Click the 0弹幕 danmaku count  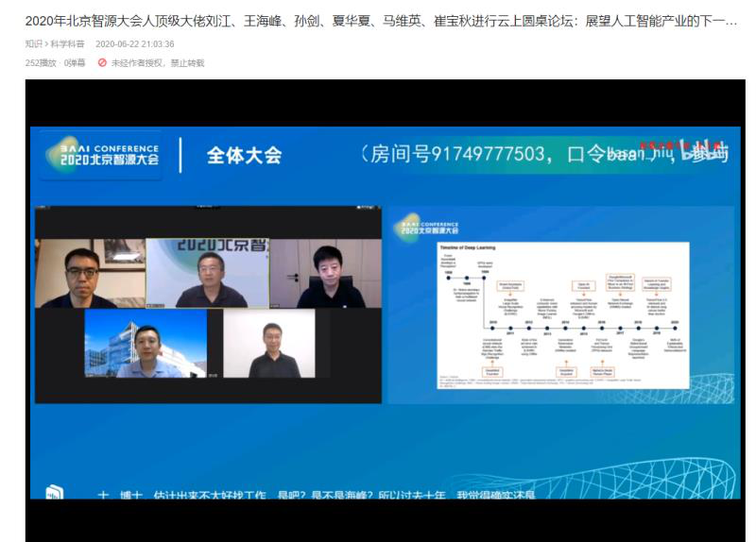(x=75, y=63)
